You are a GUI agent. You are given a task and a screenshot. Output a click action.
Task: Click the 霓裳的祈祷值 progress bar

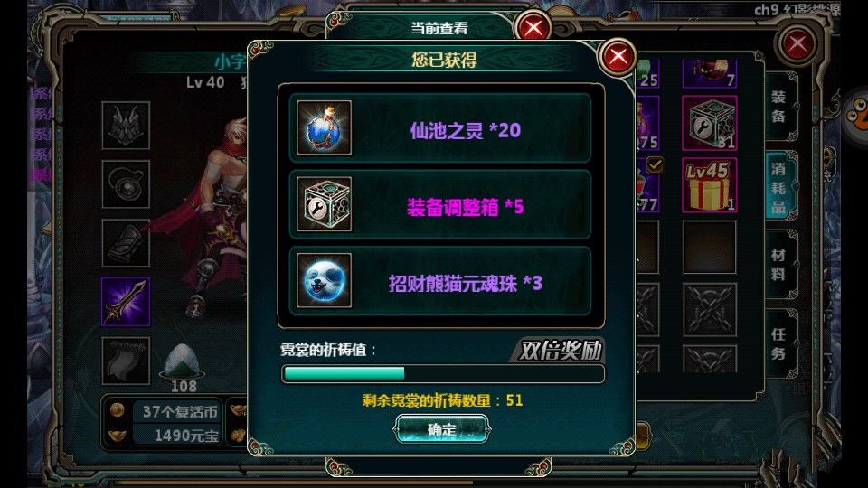[x=443, y=373]
